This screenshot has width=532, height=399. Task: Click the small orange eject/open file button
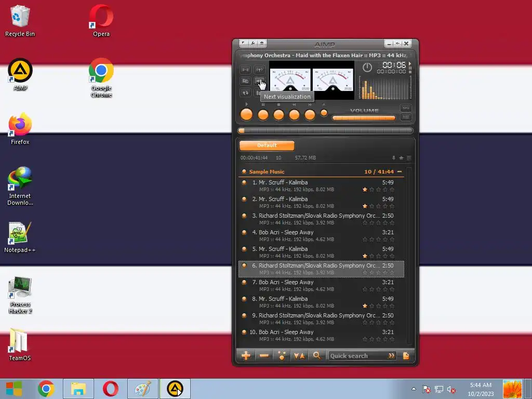coord(324,113)
